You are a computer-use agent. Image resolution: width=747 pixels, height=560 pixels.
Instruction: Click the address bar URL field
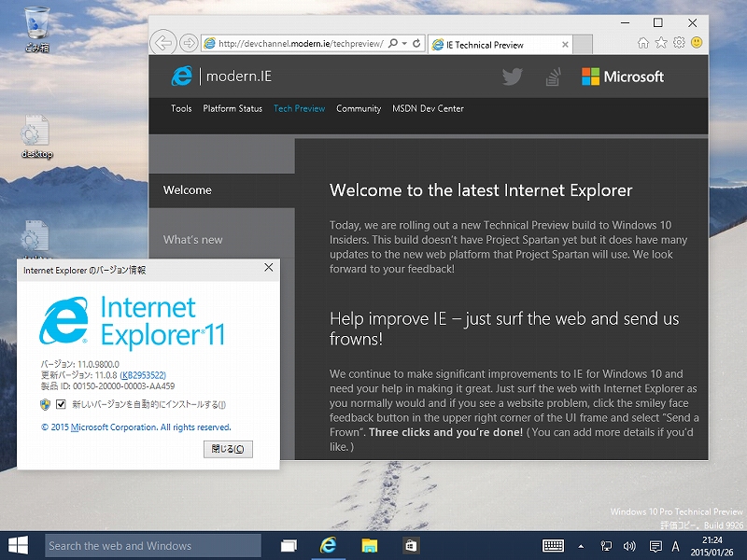pos(300,44)
